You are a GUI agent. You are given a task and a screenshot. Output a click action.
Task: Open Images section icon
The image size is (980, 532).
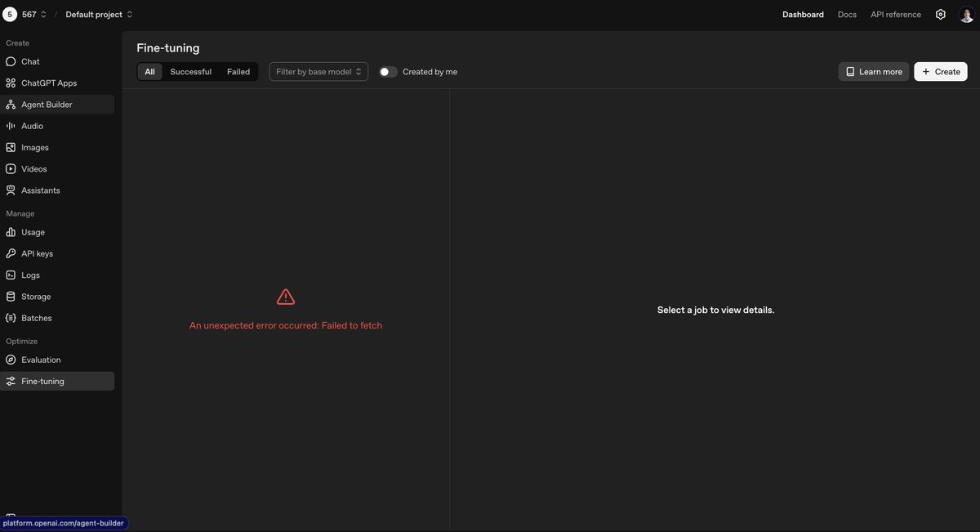tap(11, 148)
